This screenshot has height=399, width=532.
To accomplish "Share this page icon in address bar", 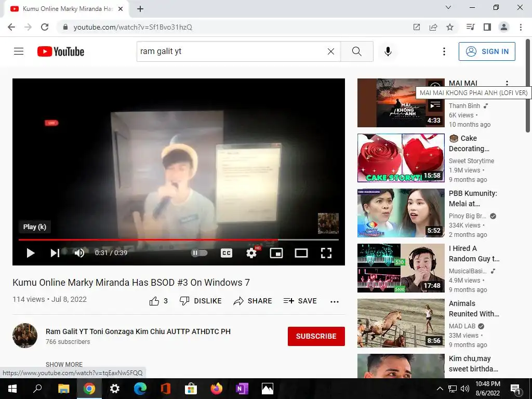I will tap(433, 27).
